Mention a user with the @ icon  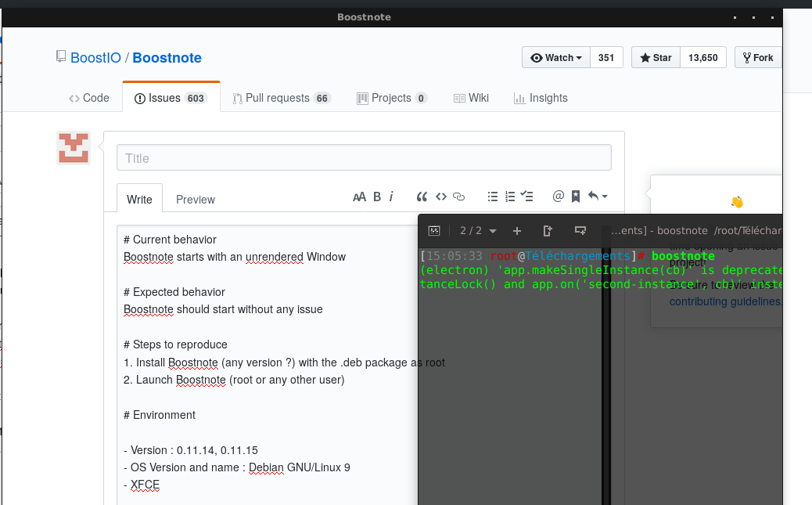[558, 197]
